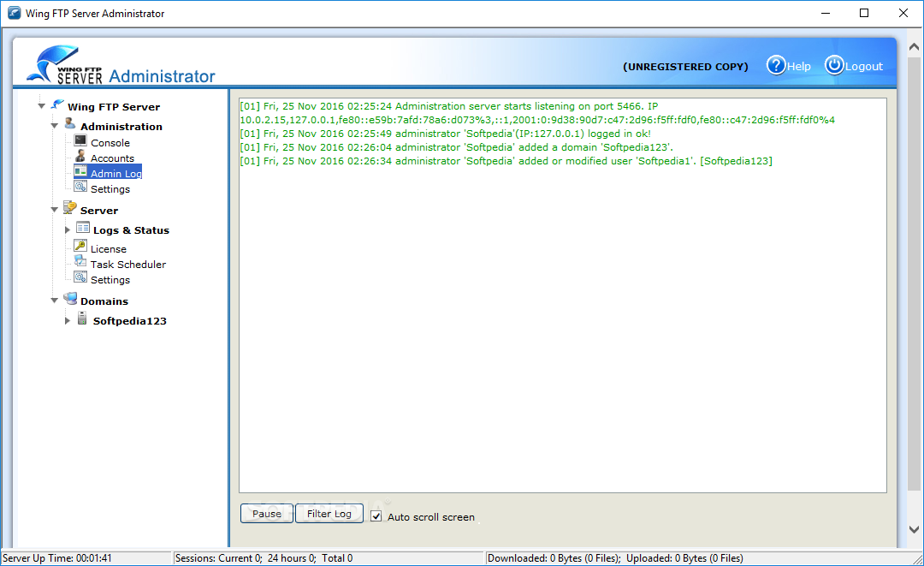Click the Logs & Status table icon
The image size is (924, 566).
tap(83, 228)
